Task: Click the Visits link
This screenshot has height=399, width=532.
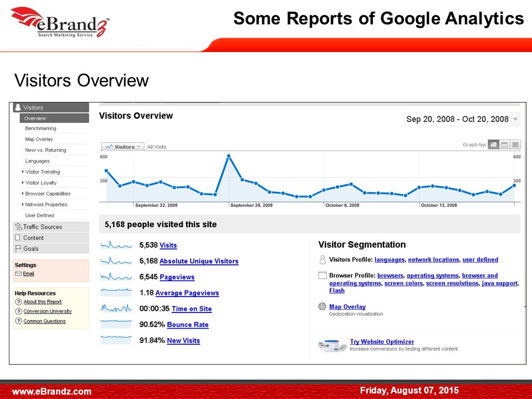Action: click(168, 245)
